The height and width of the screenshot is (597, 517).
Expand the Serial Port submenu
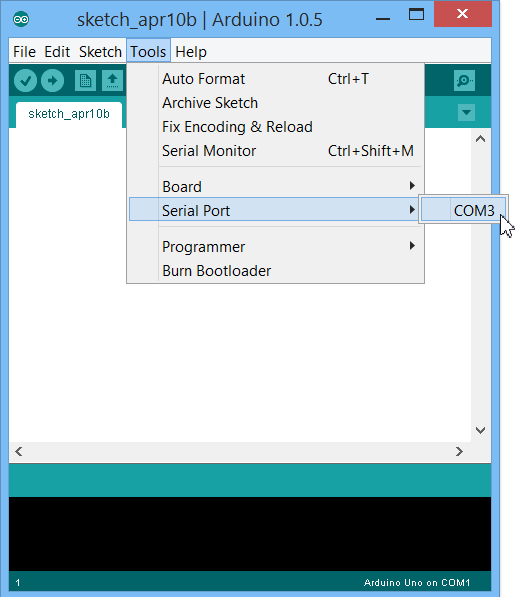pos(274,210)
